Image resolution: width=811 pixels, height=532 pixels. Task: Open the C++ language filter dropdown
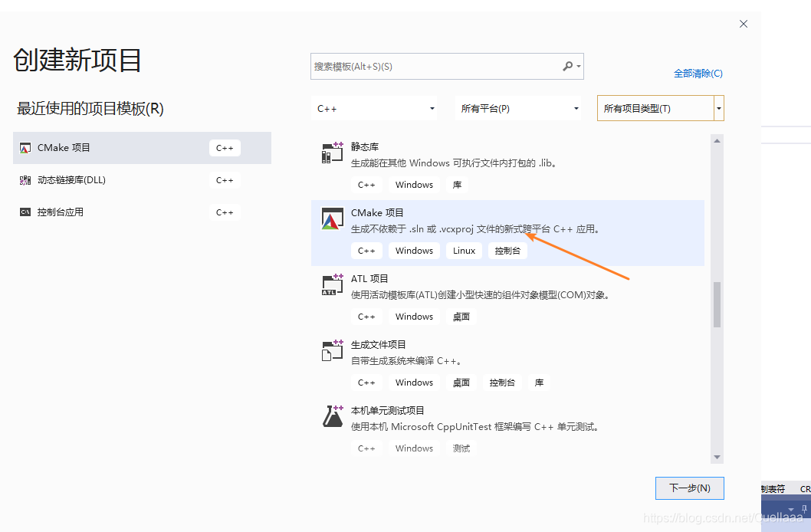coord(374,109)
